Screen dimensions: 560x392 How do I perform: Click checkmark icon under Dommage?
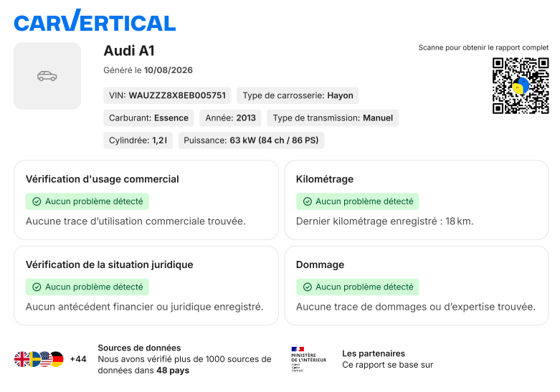pyautogui.click(x=307, y=287)
